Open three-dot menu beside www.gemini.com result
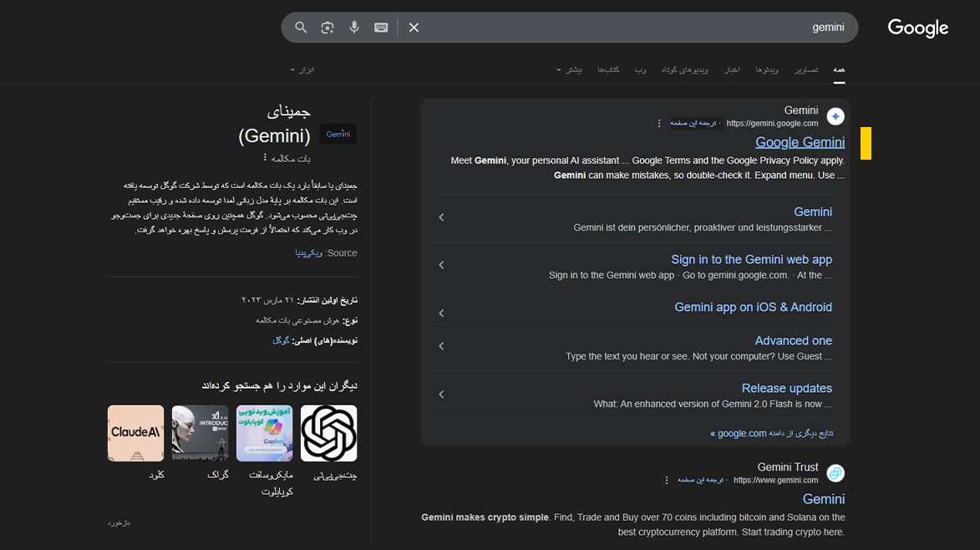Image resolution: width=980 pixels, height=550 pixels. 666,480
